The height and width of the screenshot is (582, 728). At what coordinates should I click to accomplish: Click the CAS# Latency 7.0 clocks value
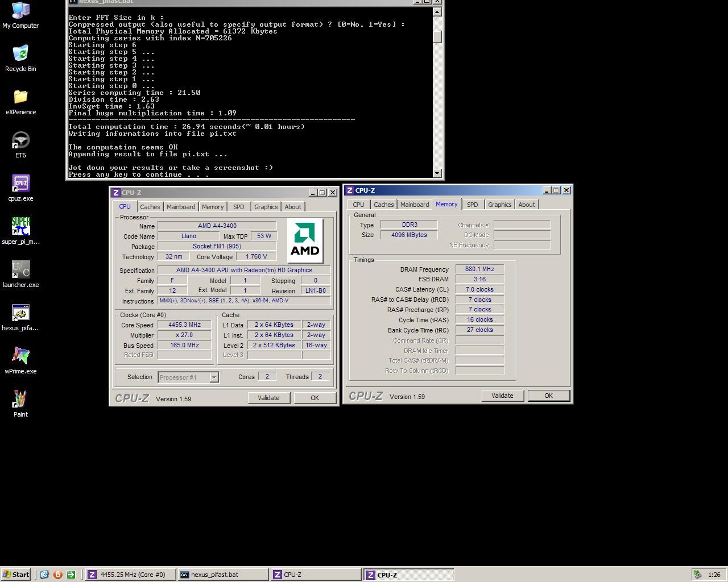[479, 289]
